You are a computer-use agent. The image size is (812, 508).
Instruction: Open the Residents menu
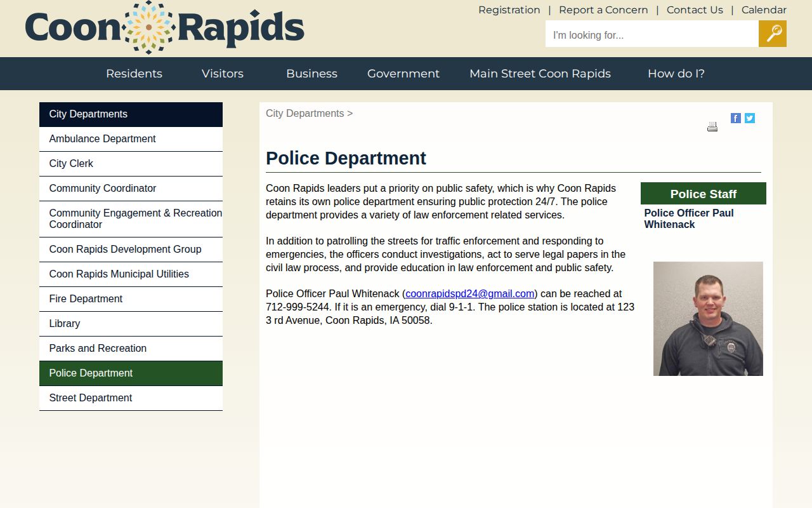pyautogui.click(x=134, y=74)
